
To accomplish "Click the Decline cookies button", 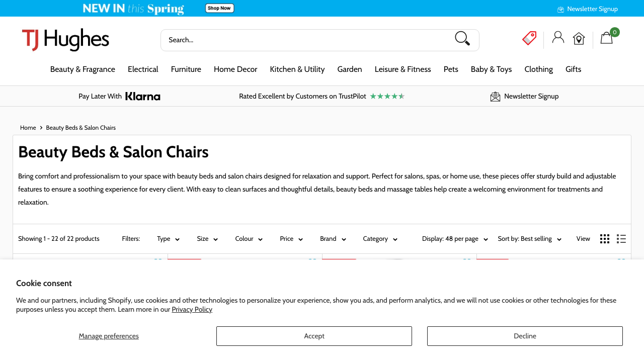I will coord(525,336).
